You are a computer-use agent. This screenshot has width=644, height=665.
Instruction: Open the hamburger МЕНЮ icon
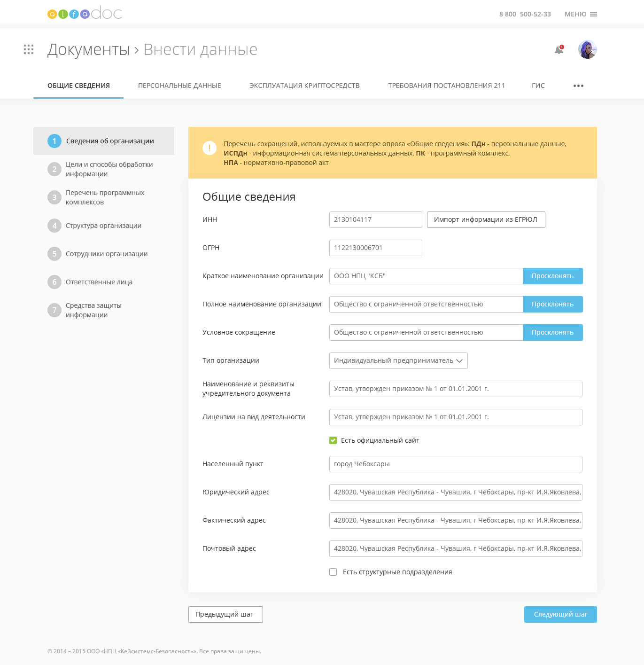[593, 14]
